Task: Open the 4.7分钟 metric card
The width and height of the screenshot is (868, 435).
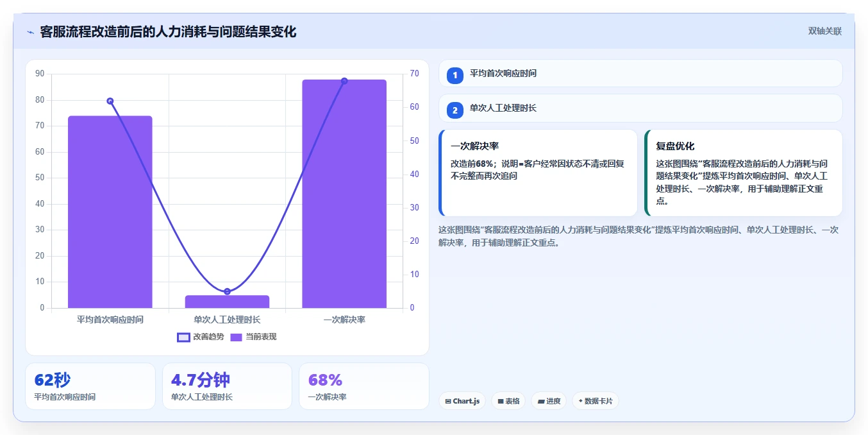Action: [x=227, y=386]
